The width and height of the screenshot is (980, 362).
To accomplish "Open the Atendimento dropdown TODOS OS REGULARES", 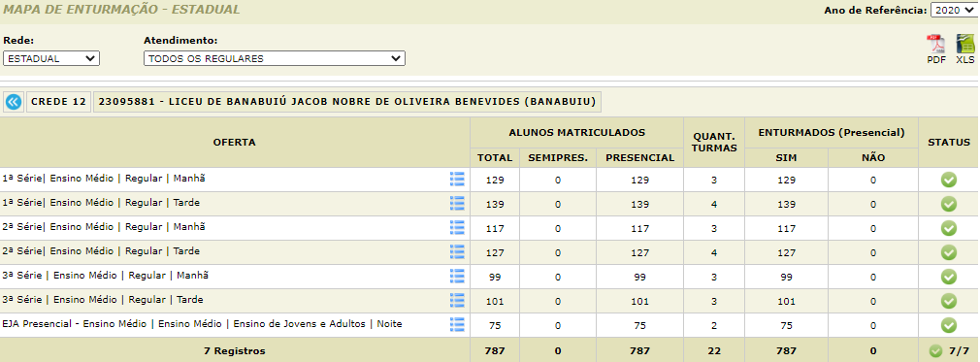I will (275, 59).
